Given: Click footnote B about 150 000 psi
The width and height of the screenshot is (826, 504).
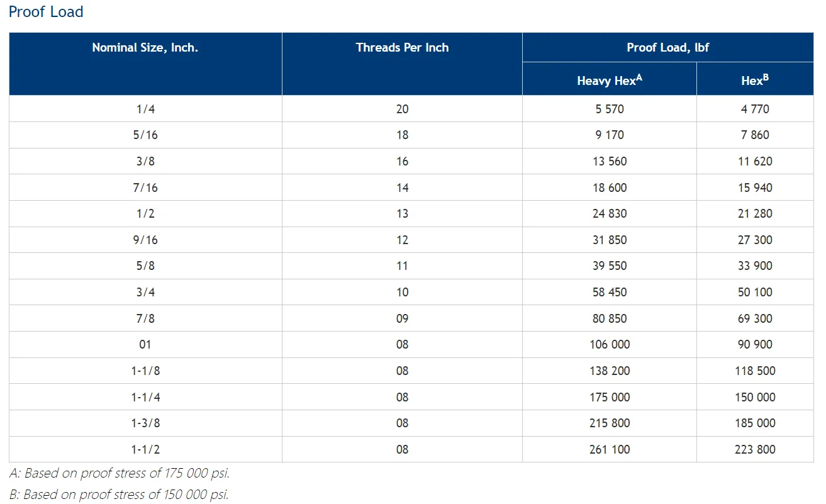Looking at the screenshot, I should pos(119,494).
